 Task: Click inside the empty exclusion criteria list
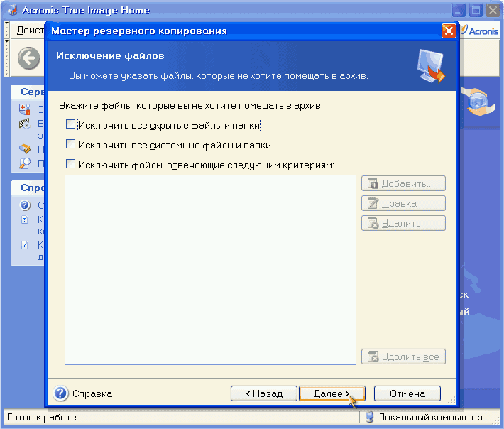pos(210,270)
